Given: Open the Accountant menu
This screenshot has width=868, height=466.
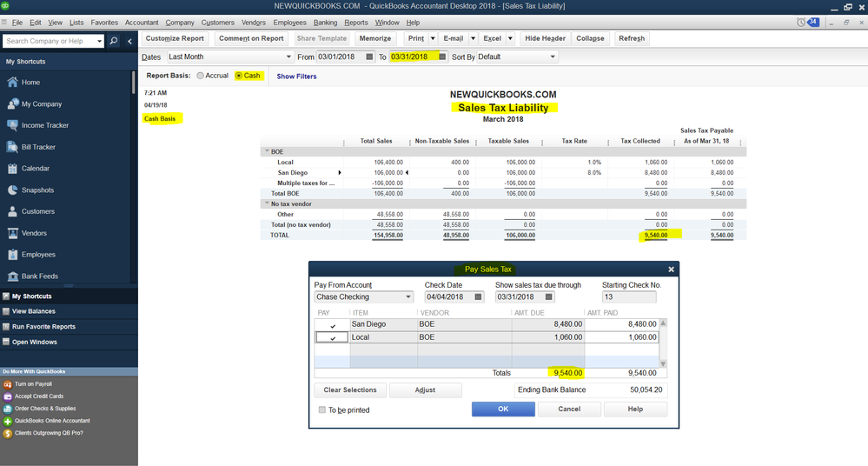Looking at the screenshot, I should coord(142,23).
